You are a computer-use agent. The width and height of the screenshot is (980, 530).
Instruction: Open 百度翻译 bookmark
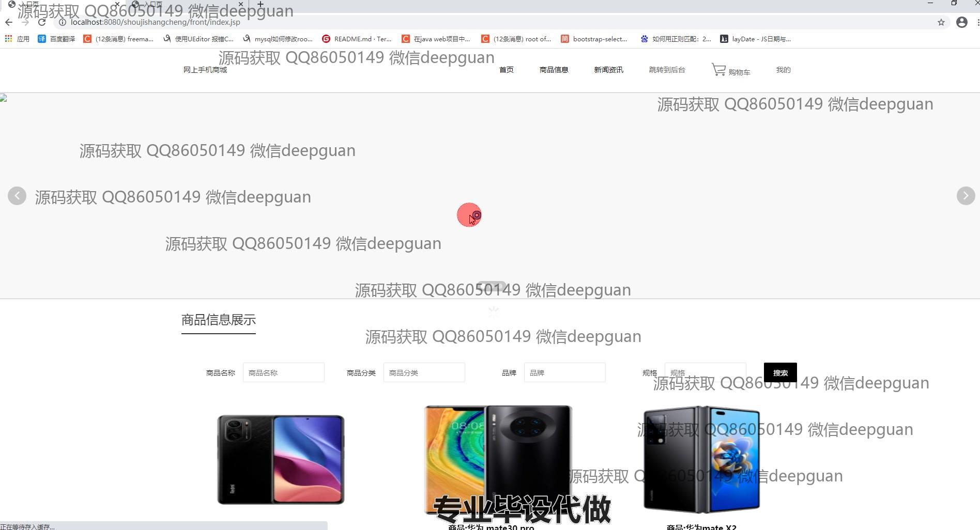point(56,39)
